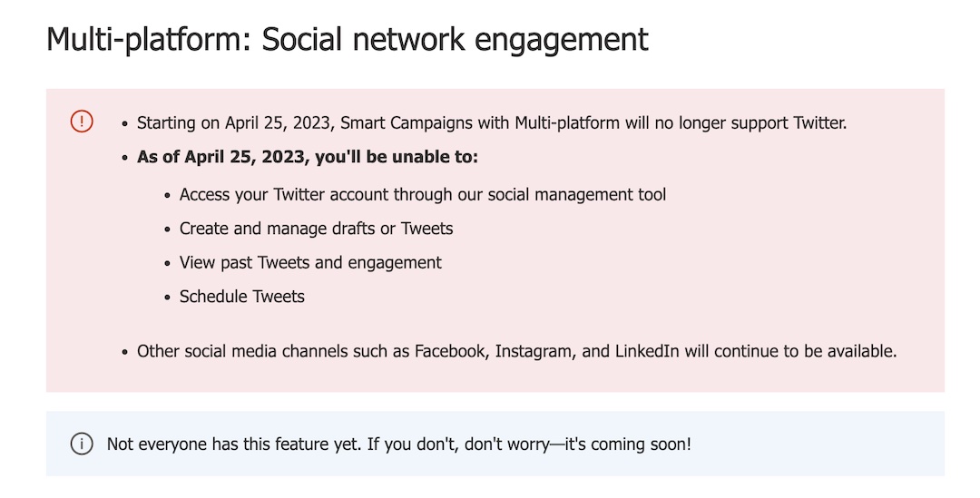Click the Other social media channels sentence
980x498 pixels.
tap(517, 351)
